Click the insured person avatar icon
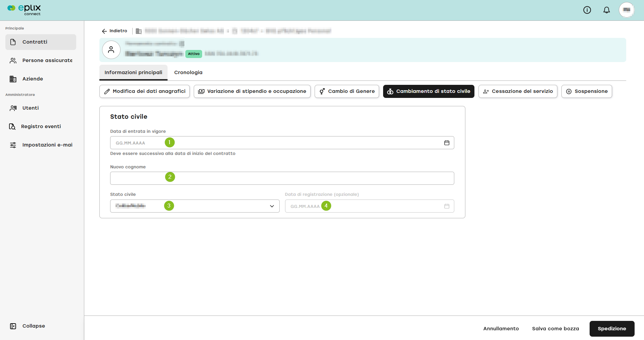The image size is (644, 340). [x=111, y=50]
